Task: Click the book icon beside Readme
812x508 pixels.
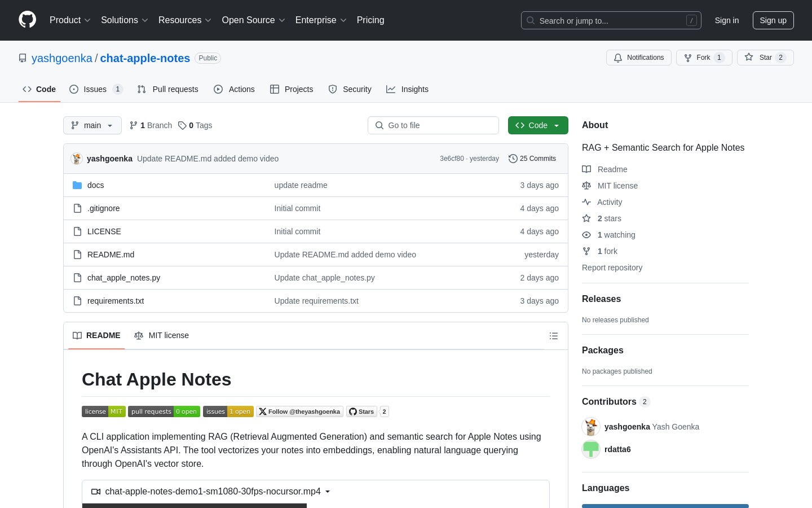Action: [x=586, y=169]
